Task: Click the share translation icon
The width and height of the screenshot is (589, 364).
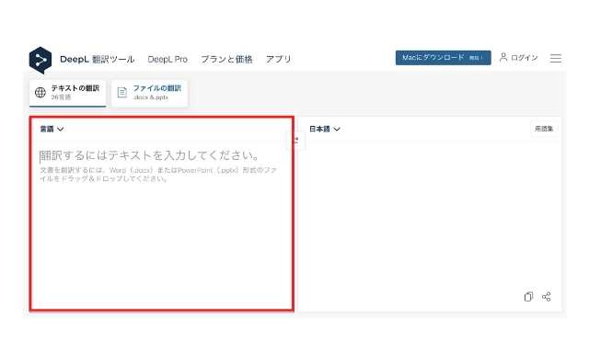Action: pos(547,297)
